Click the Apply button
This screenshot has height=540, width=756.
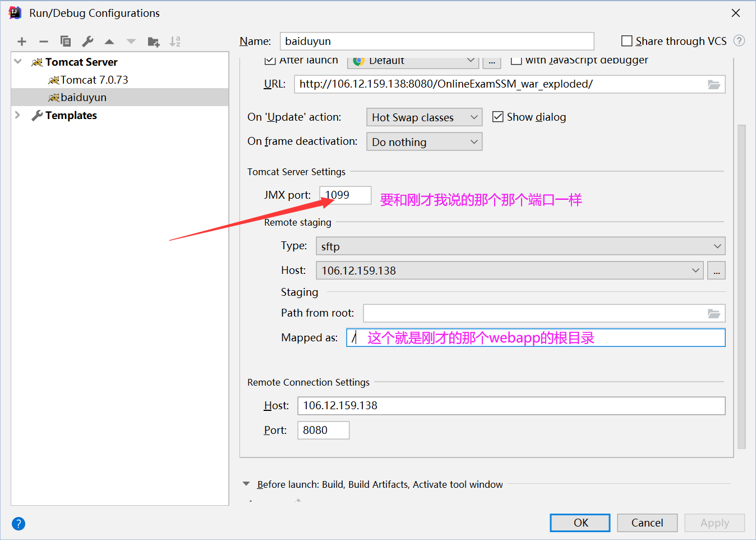point(714,523)
